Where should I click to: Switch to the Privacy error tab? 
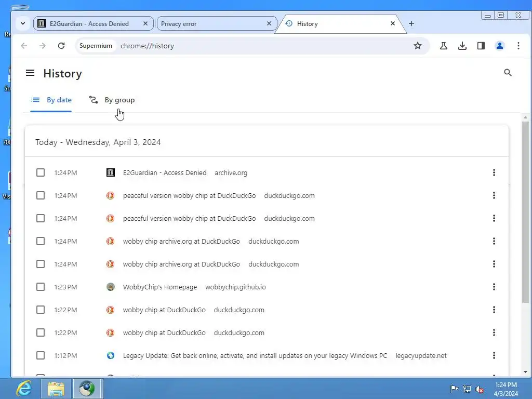217,24
